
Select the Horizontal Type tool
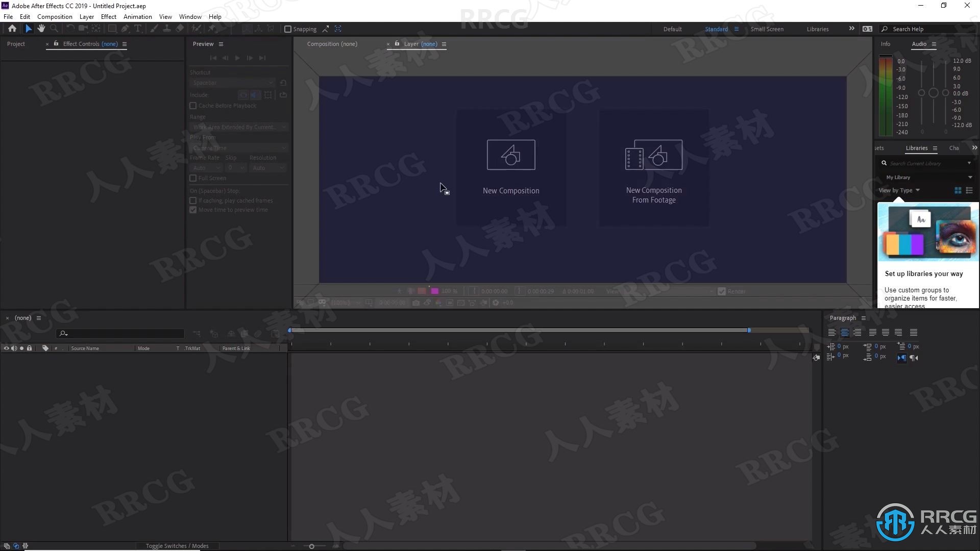coord(138,29)
